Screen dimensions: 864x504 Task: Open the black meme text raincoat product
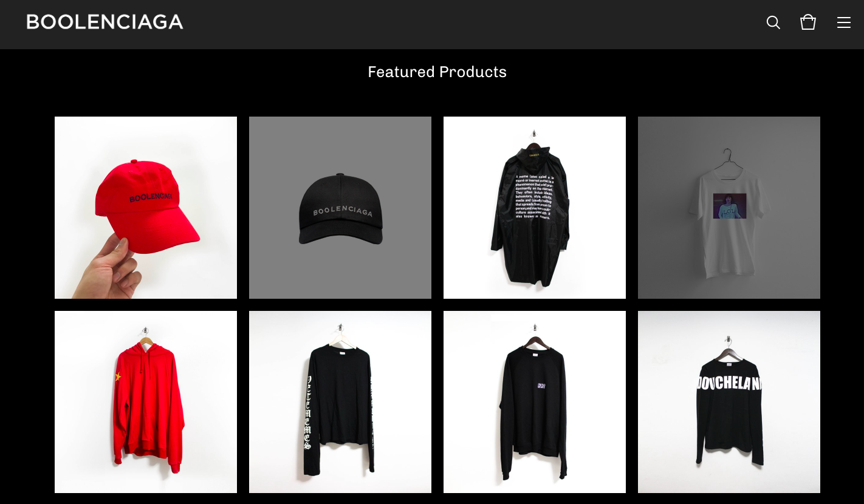tap(535, 208)
